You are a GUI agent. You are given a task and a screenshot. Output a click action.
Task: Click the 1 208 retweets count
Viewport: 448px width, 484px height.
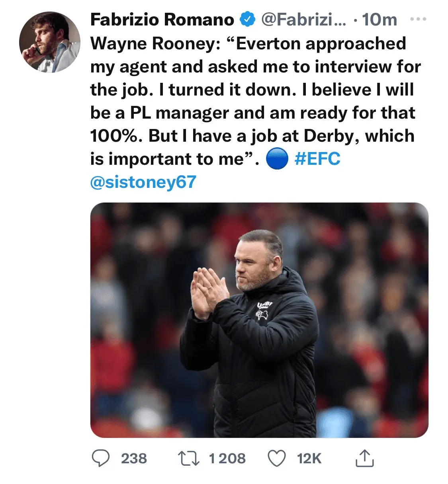(x=227, y=459)
